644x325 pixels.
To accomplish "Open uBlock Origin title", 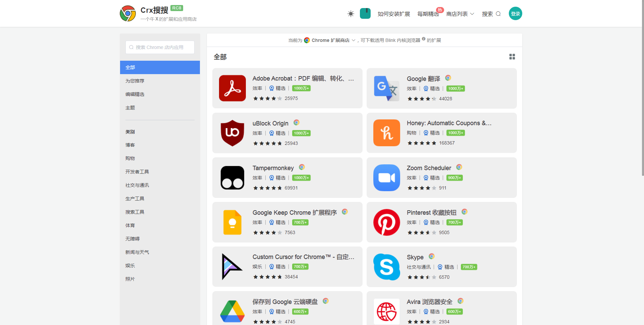I will click(x=270, y=123).
